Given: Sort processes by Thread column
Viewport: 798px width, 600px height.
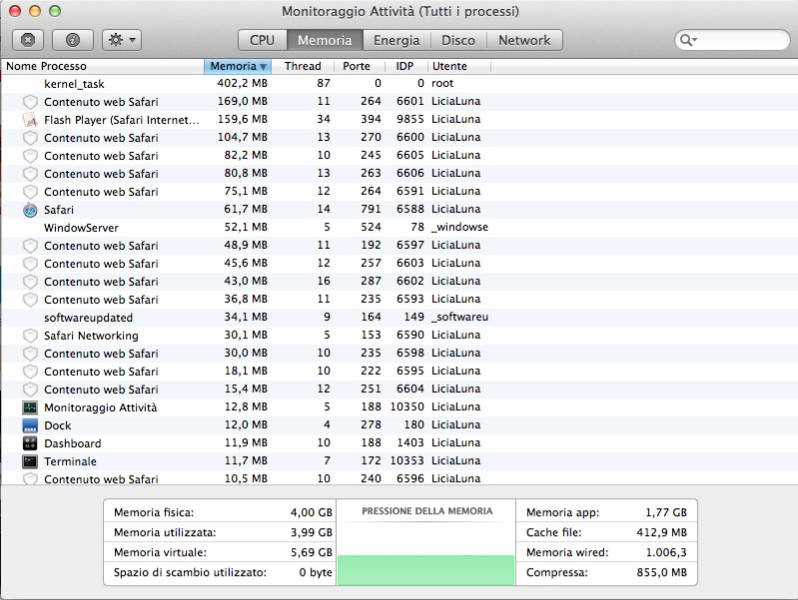Looking at the screenshot, I should click(303, 66).
